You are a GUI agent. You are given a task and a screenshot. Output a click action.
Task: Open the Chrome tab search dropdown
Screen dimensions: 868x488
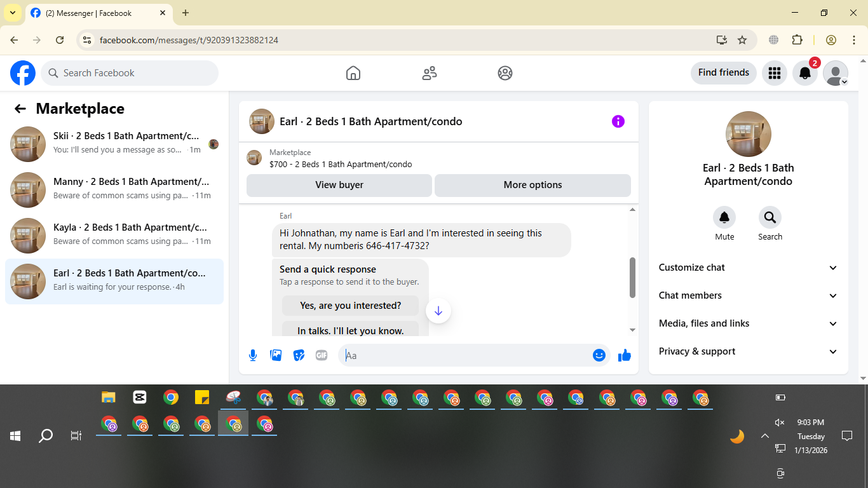coord(13,13)
